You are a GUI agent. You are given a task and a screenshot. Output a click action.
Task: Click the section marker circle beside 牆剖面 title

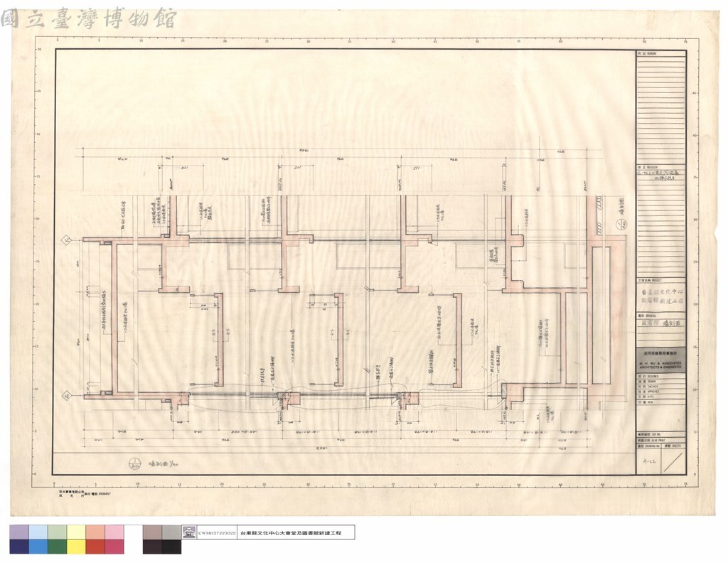coord(134,463)
